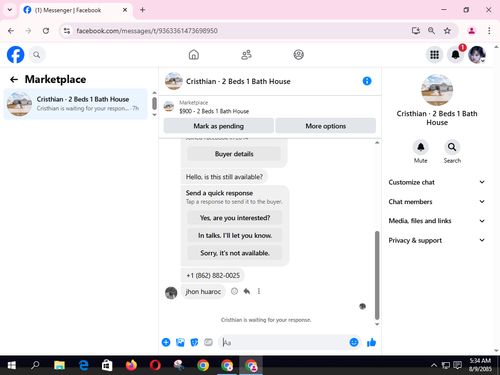
Task: Send quick response "Sorry, it's not available."
Action: (235, 253)
